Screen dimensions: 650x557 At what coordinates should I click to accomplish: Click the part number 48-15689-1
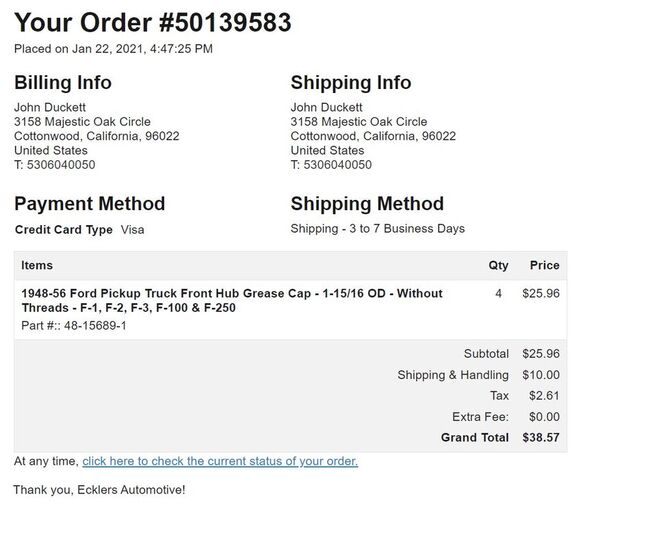95,326
